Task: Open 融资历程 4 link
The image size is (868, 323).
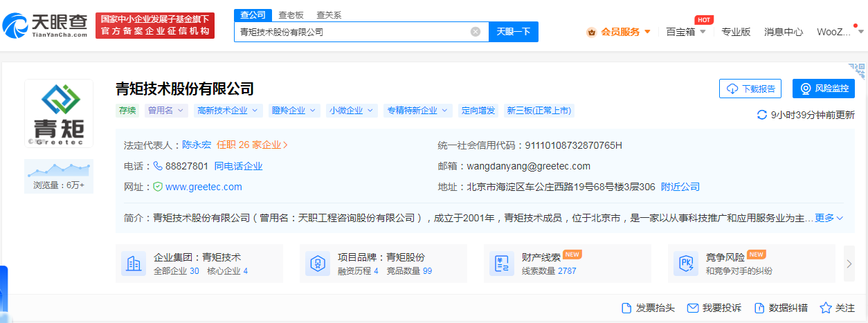Action: tap(358, 271)
